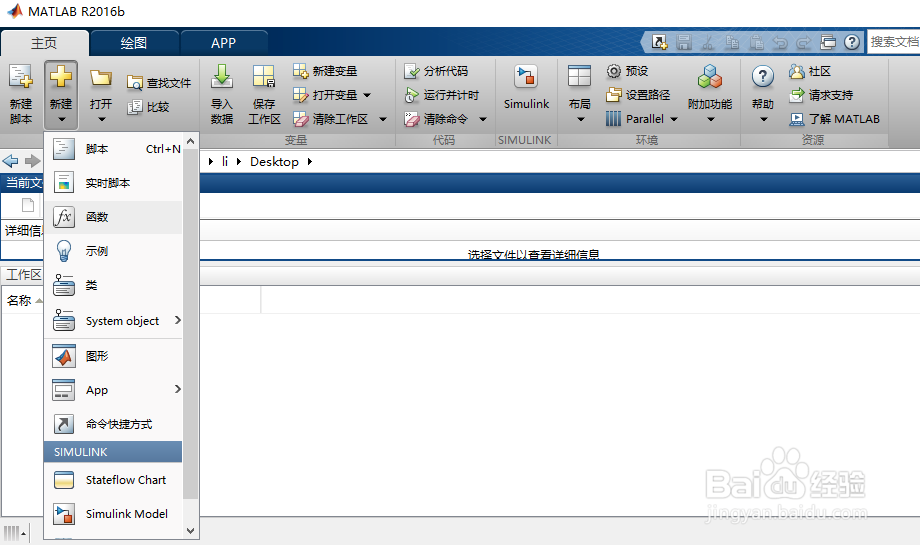Switch to the APP tab
The height and width of the screenshot is (545, 920).
point(224,43)
